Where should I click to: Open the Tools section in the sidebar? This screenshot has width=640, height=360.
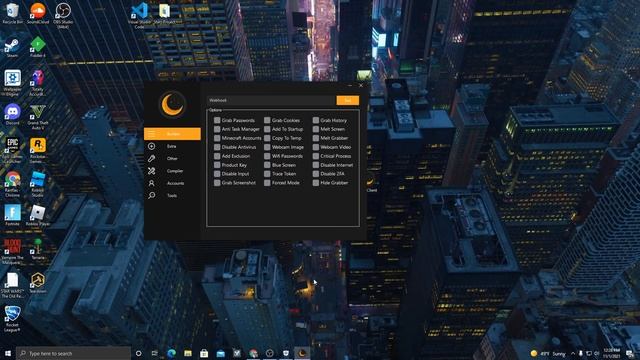pyautogui.click(x=172, y=196)
